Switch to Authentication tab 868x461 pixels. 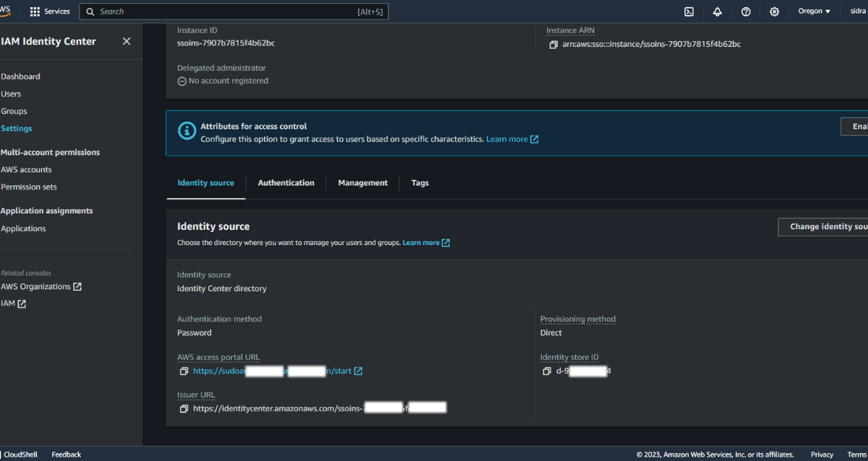tap(286, 183)
